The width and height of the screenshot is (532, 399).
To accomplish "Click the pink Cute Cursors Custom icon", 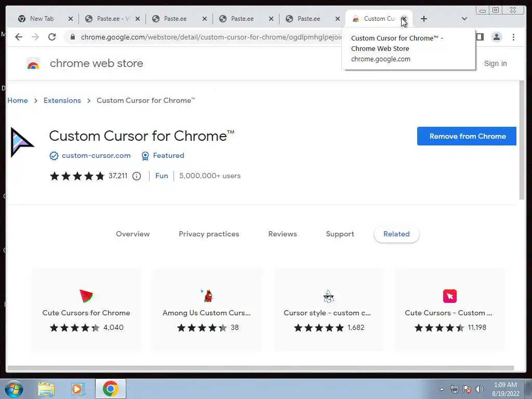I will (450, 296).
